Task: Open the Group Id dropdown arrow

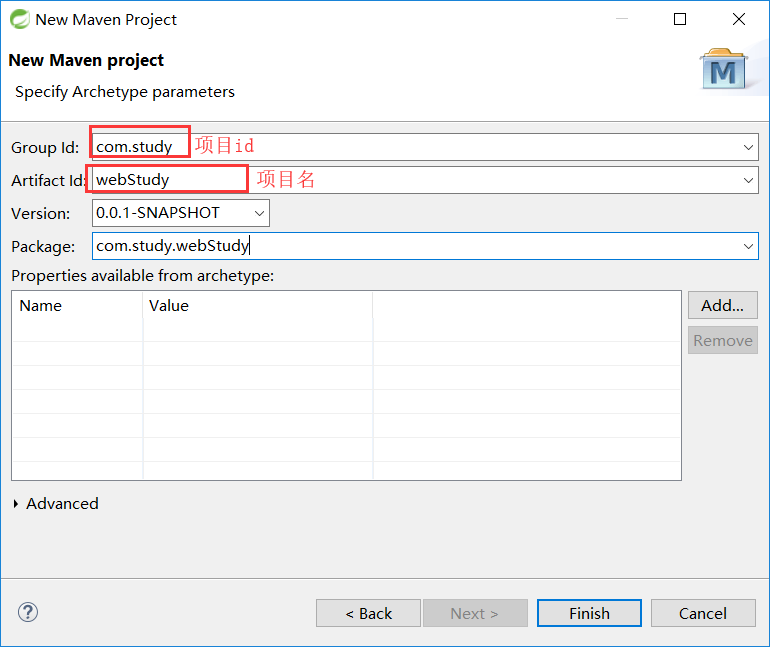Action: click(748, 147)
